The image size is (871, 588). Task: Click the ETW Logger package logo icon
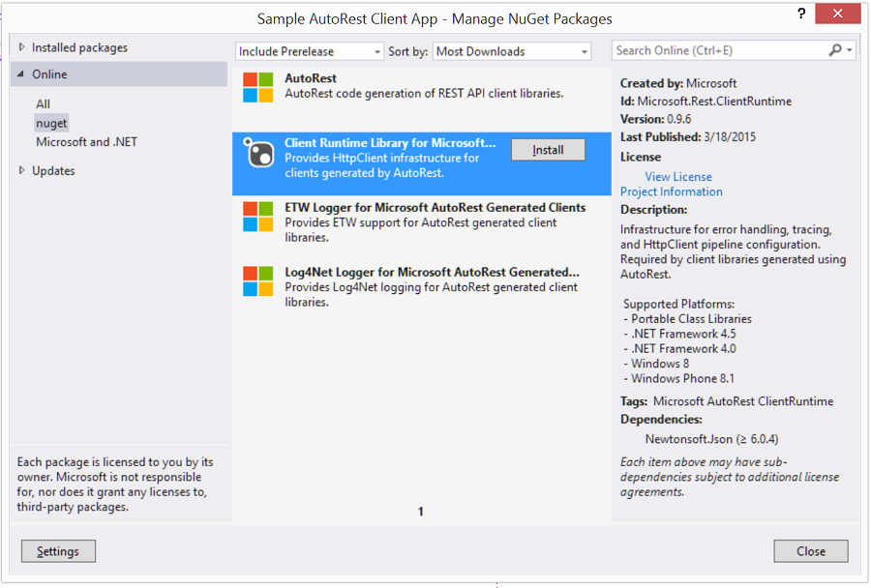pyautogui.click(x=257, y=217)
